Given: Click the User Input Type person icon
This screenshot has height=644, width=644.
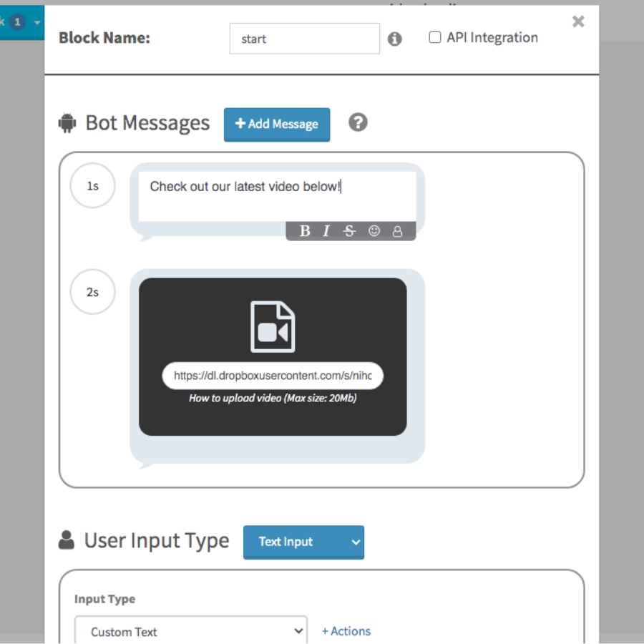Looking at the screenshot, I should coord(67,540).
